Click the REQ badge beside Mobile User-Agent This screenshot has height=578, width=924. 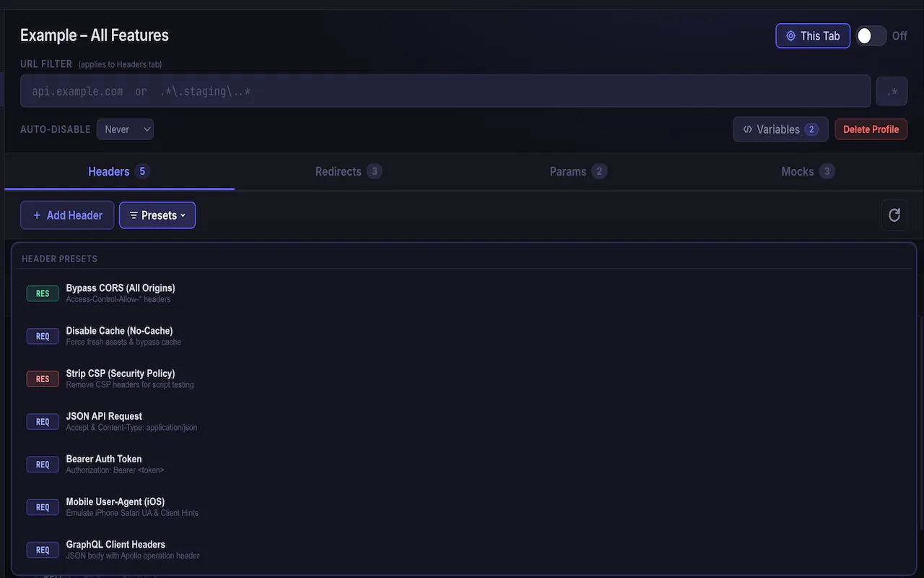click(43, 507)
